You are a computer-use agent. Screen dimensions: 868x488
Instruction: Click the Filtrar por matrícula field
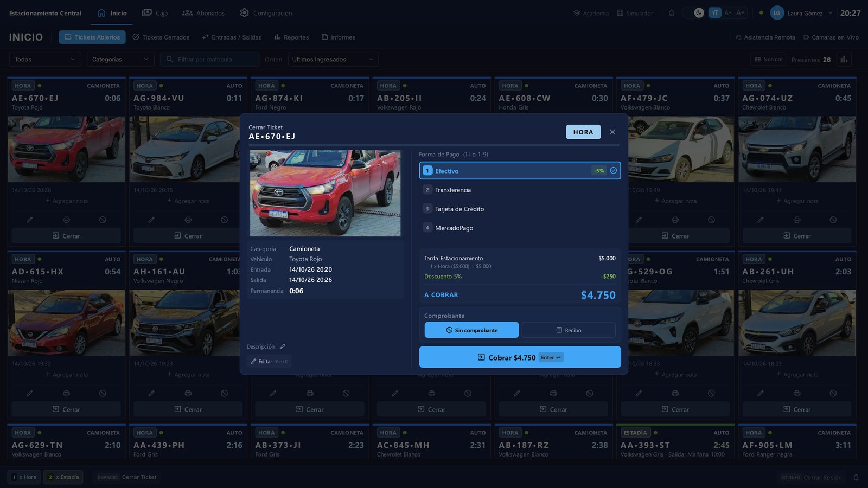point(209,59)
